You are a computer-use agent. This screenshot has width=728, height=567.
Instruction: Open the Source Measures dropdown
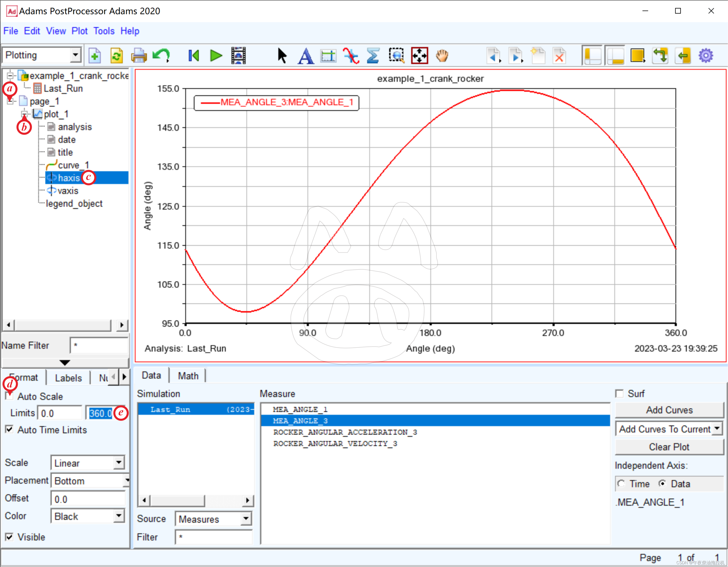pos(246,519)
